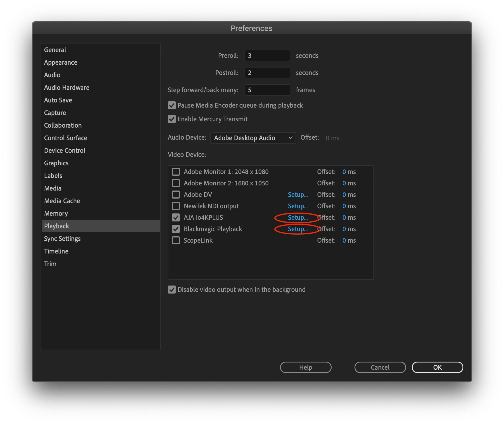Click offset value for ScopeLink
The height and width of the screenshot is (424, 504).
pyautogui.click(x=344, y=240)
